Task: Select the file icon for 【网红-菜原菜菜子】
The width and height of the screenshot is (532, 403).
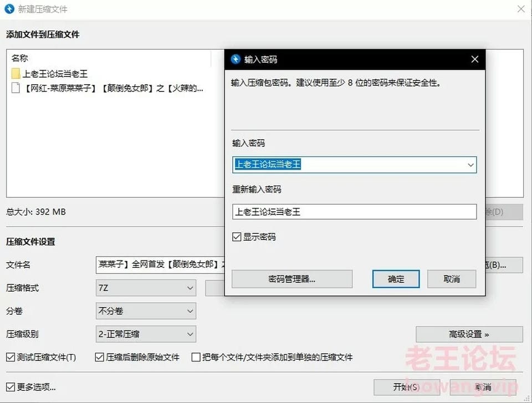Action: [16, 88]
